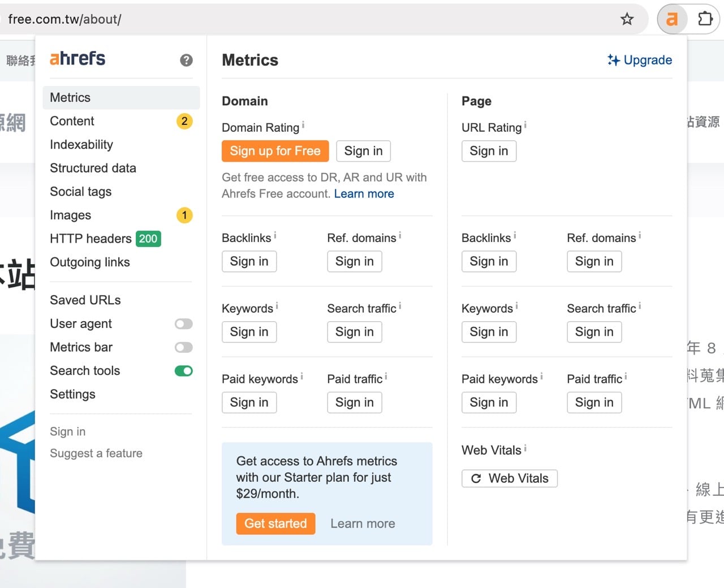
Task: Click info icon next to Page Ref. domains
Action: 640,235
